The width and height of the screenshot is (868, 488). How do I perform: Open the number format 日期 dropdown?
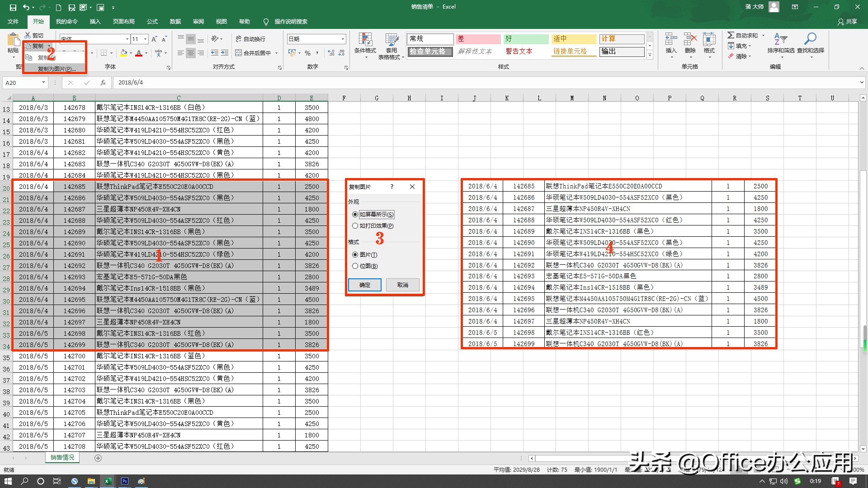(x=343, y=39)
